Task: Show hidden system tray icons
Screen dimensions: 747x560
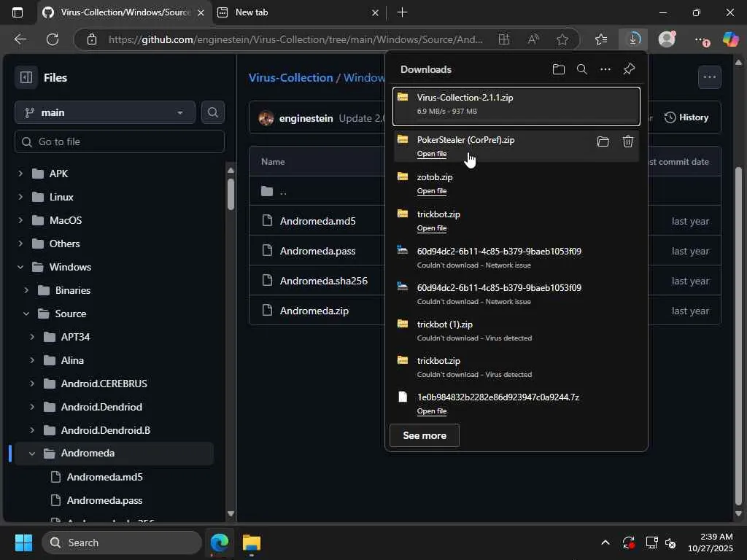Action: (605, 542)
